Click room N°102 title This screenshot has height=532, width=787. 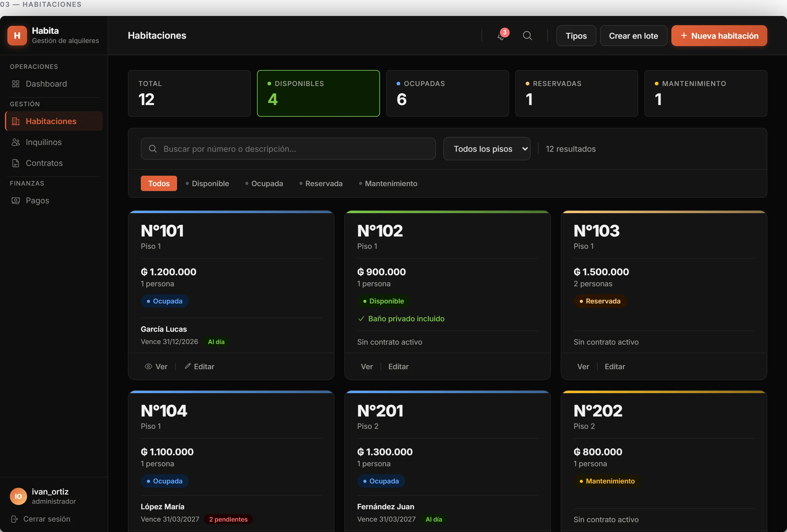point(380,231)
